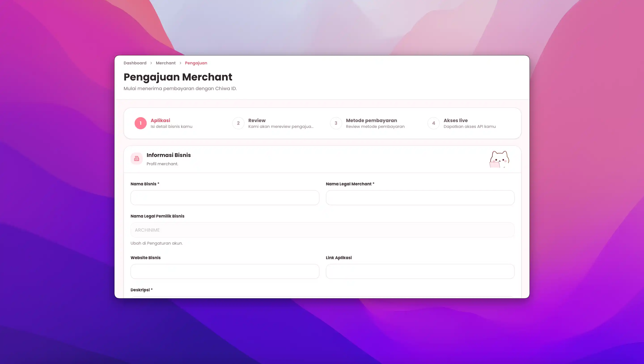Click the 'Nama Legal Merchant *' field label
This screenshot has width=644, height=364.
[350, 184]
